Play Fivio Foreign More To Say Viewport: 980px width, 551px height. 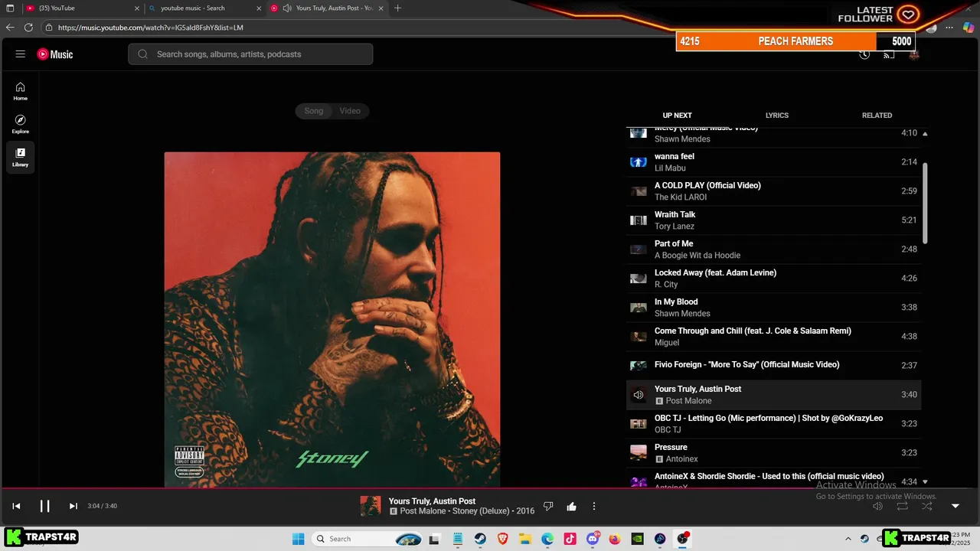click(773, 366)
